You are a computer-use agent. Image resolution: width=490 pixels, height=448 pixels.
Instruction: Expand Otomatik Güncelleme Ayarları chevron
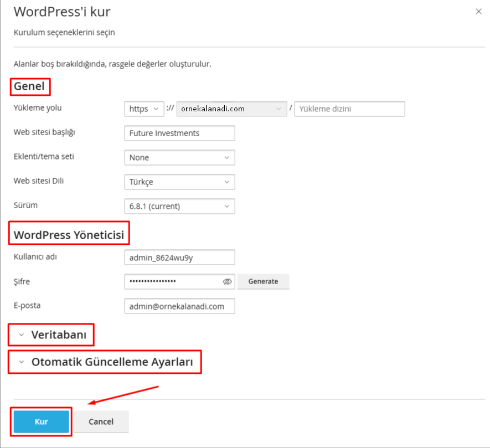[x=21, y=362]
